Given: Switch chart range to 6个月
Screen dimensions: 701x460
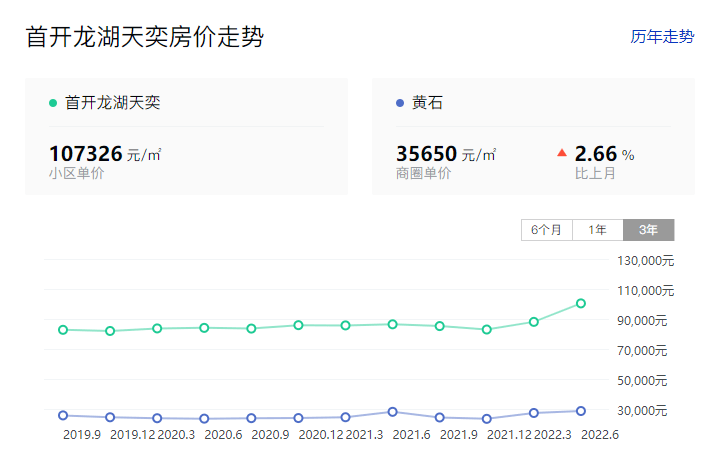Looking at the screenshot, I should click(547, 230).
